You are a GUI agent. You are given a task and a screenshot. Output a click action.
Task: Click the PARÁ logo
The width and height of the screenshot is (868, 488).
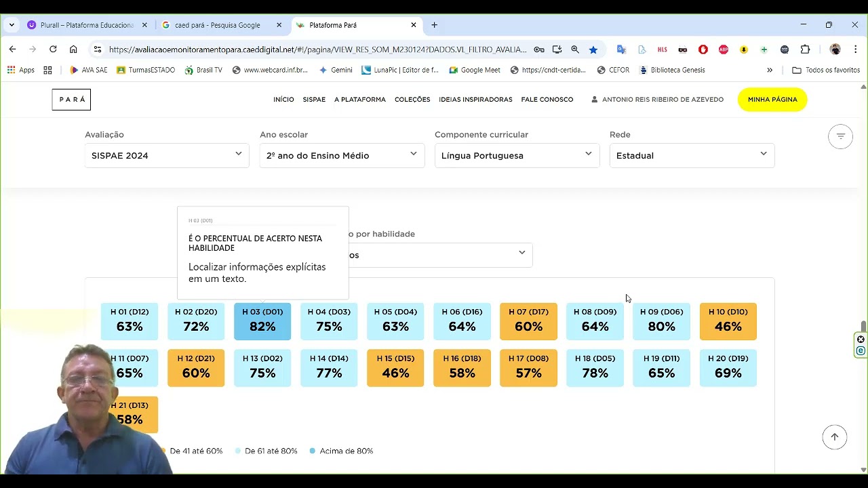[x=71, y=100]
